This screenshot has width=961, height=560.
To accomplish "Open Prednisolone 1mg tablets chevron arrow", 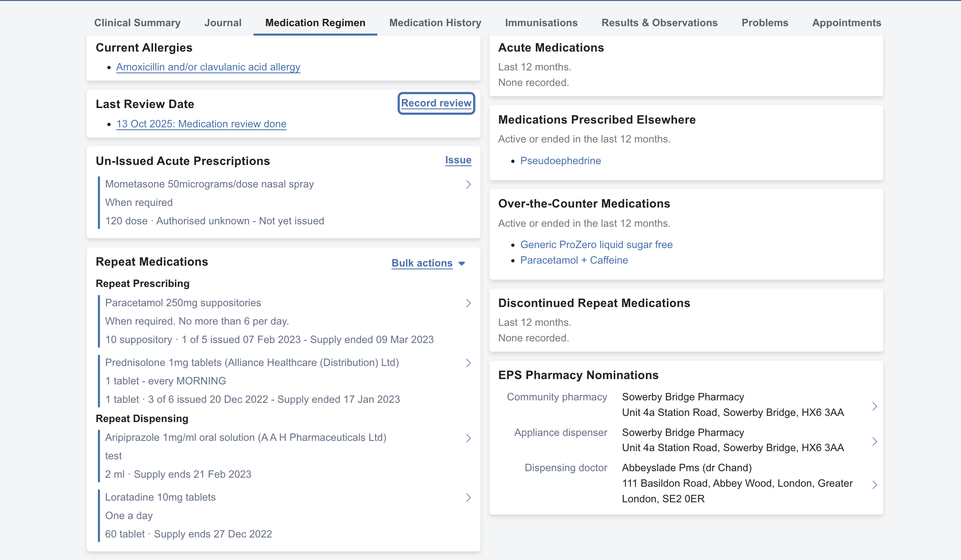I will [x=468, y=363].
